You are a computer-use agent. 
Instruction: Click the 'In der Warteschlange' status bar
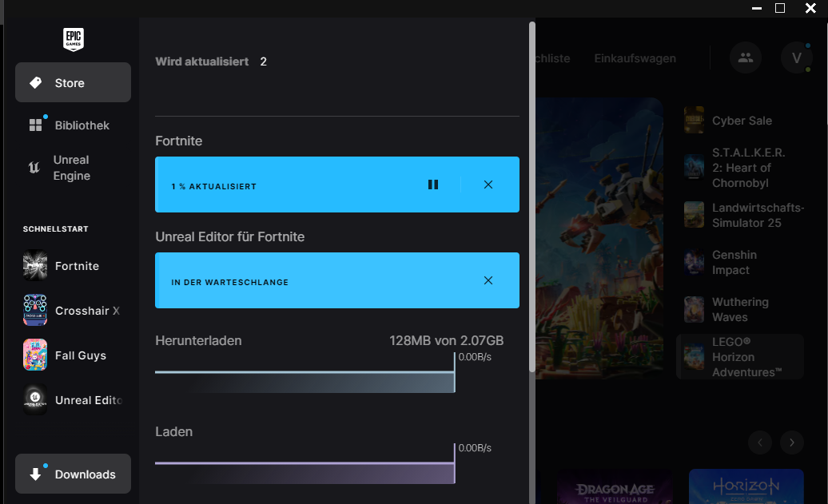click(x=337, y=280)
